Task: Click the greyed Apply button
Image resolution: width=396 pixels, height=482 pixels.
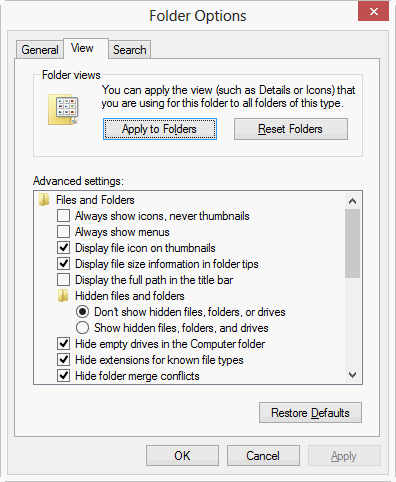Action: [344, 456]
